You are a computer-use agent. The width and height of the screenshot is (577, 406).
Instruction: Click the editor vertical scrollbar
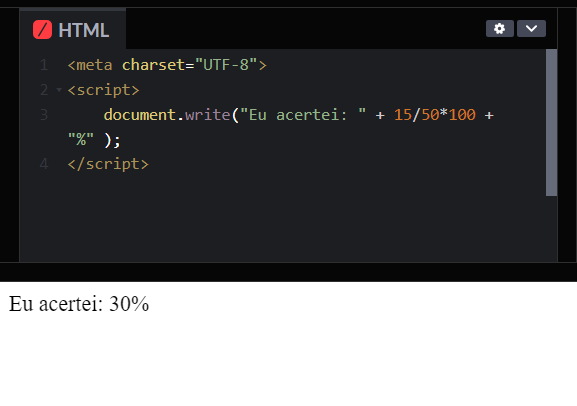pos(551,123)
